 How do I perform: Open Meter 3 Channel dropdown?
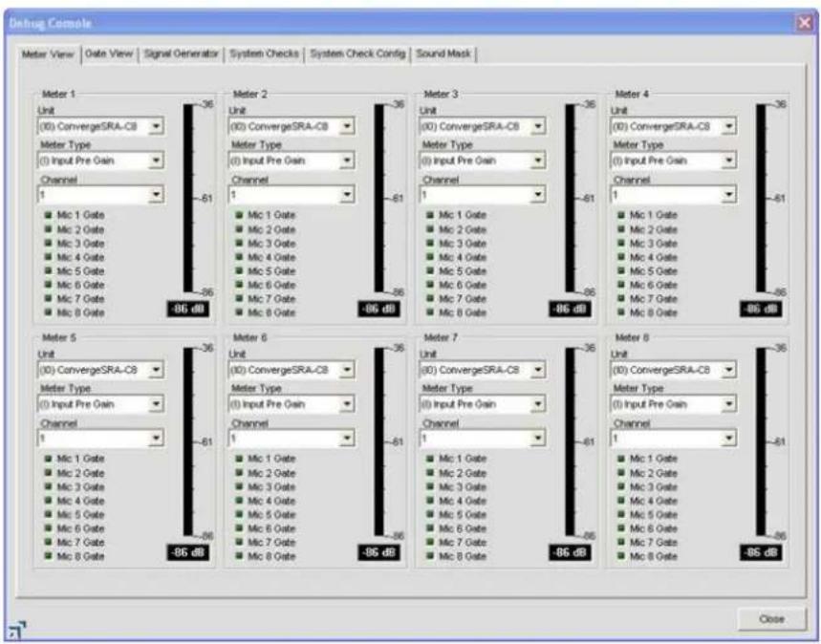tap(538, 195)
